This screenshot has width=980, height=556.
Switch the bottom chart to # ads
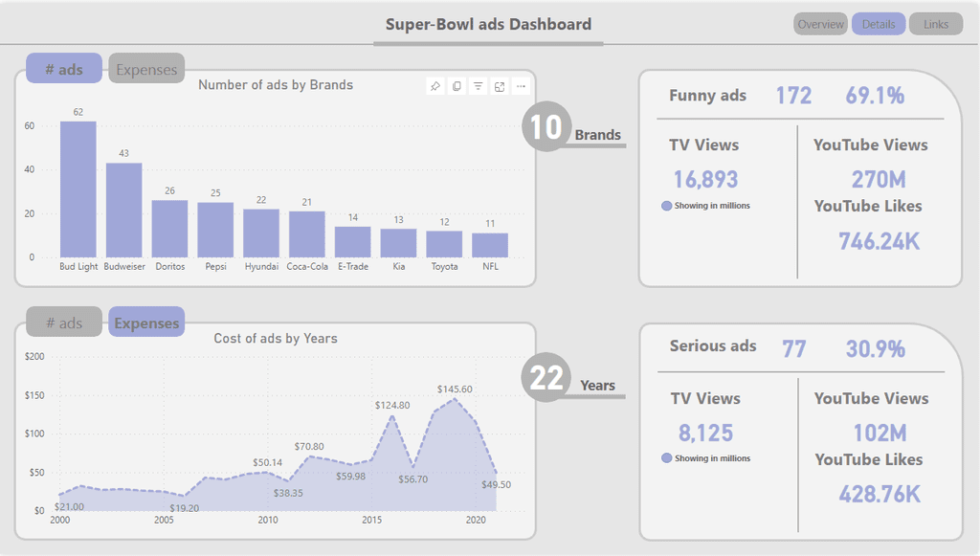coord(64,322)
